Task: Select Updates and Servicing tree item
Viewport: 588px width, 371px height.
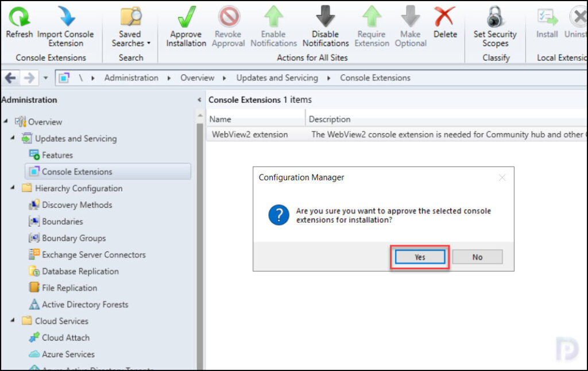Action: pos(76,138)
